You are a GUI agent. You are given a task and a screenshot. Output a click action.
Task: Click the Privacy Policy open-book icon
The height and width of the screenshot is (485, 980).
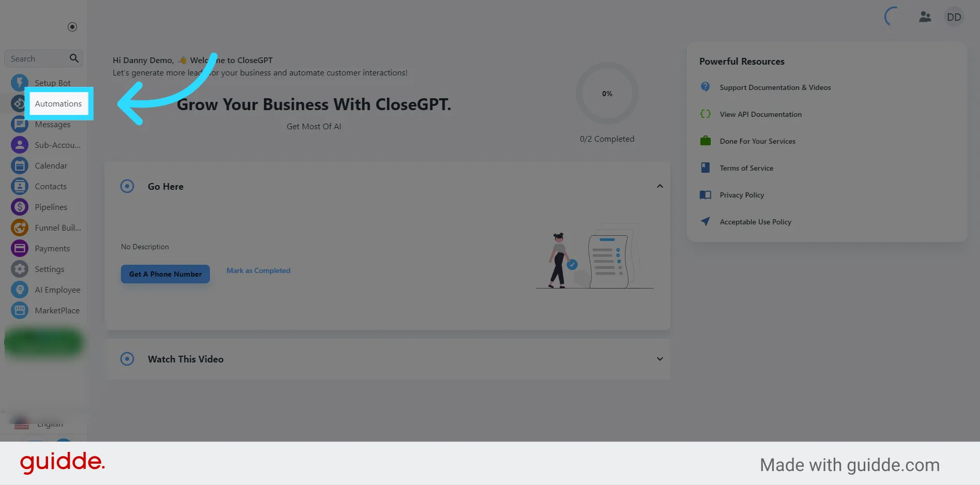705,195
